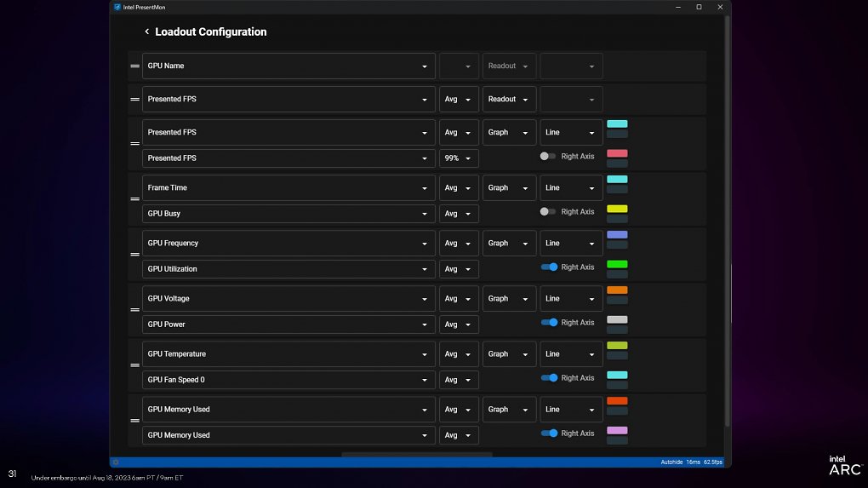Maximize the Intel PresentMon window
The width and height of the screenshot is (868, 488).
point(699,7)
